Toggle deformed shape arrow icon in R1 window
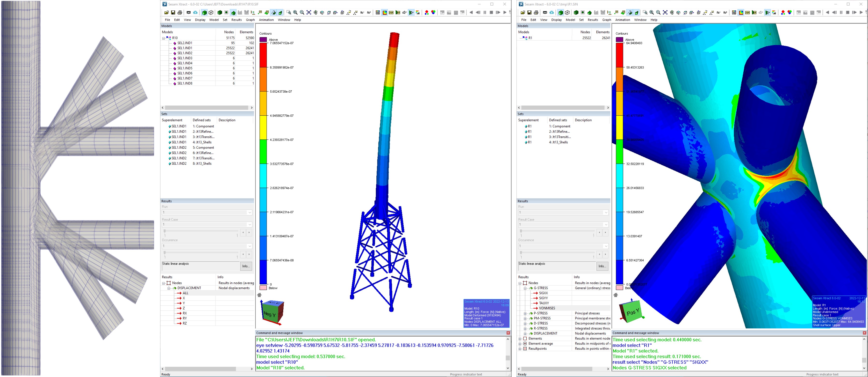 tap(629, 13)
